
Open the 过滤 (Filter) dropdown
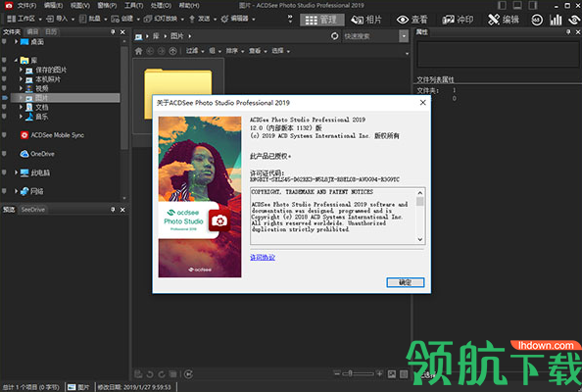195,51
